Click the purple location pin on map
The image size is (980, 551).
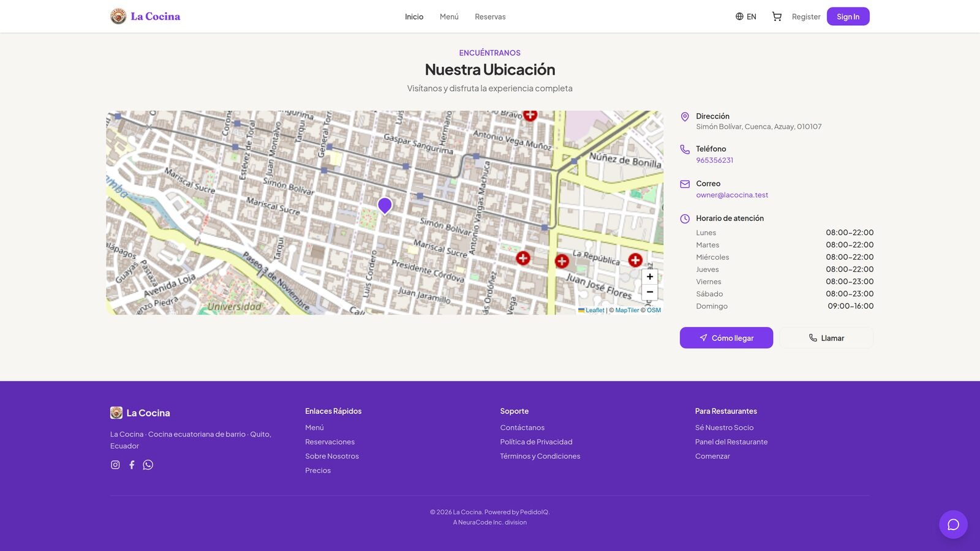click(x=385, y=206)
